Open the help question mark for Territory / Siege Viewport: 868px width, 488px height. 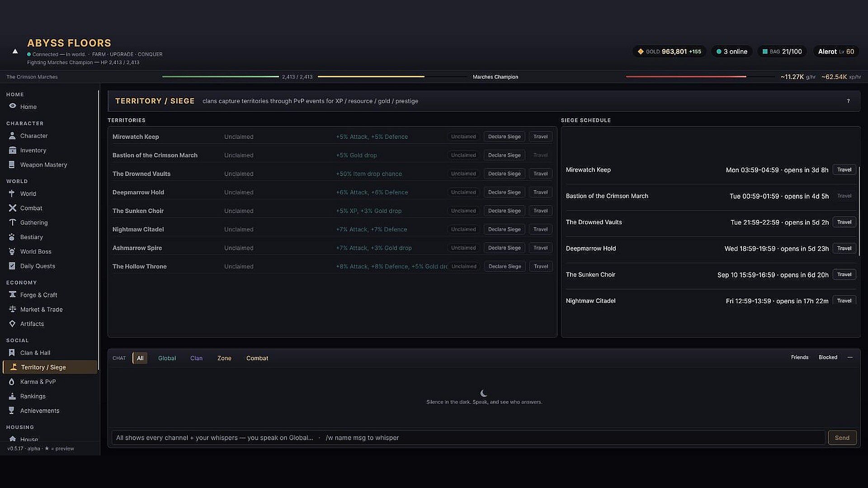pos(848,101)
